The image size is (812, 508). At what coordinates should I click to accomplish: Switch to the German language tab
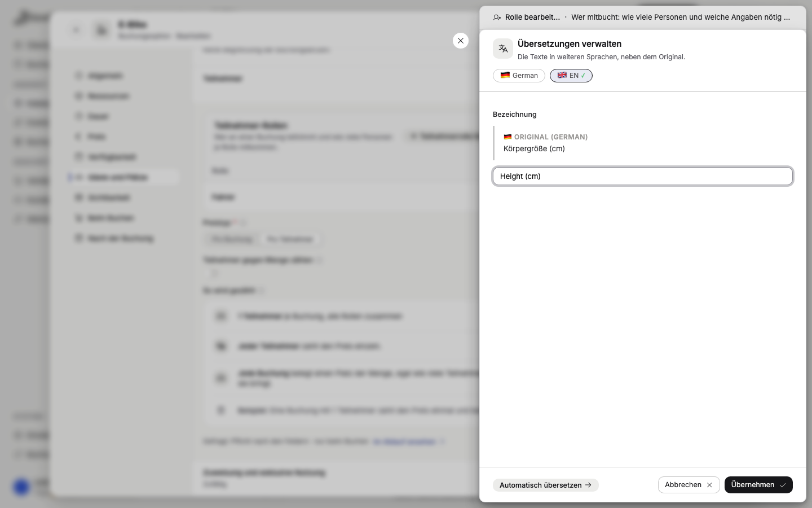[x=519, y=76]
